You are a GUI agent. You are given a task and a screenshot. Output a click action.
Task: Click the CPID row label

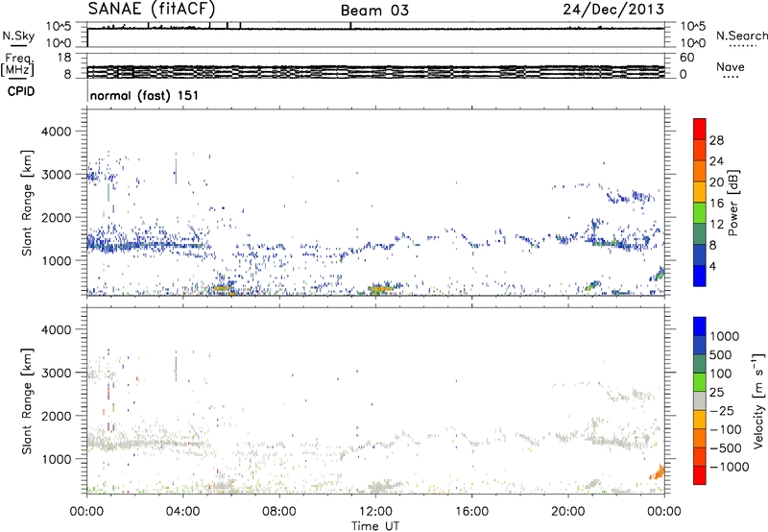click(21, 91)
